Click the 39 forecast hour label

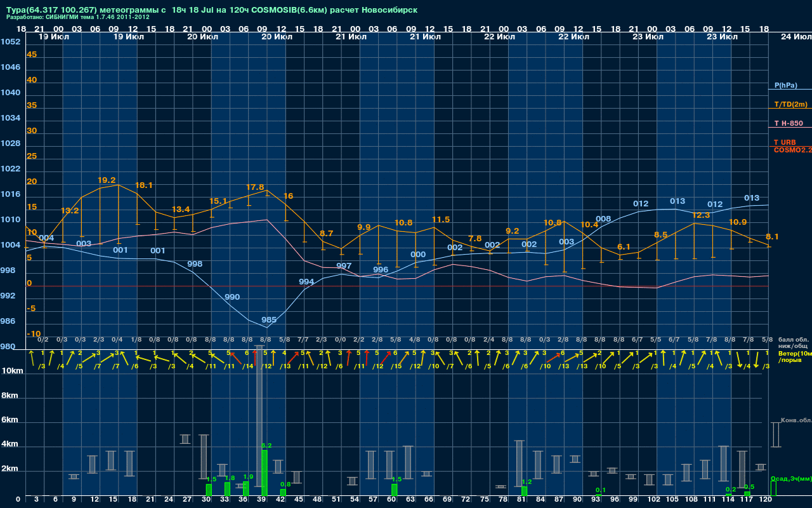(x=262, y=500)
